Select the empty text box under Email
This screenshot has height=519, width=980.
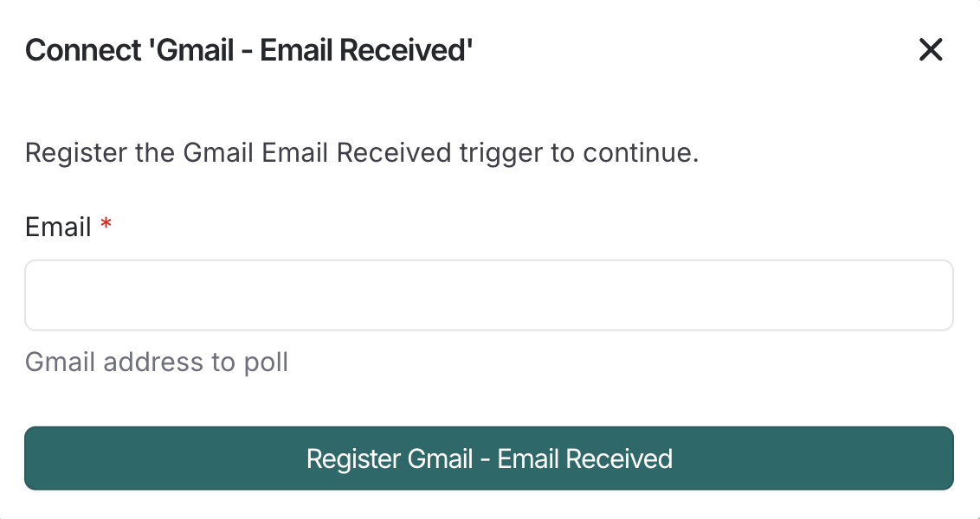[489, 295]
